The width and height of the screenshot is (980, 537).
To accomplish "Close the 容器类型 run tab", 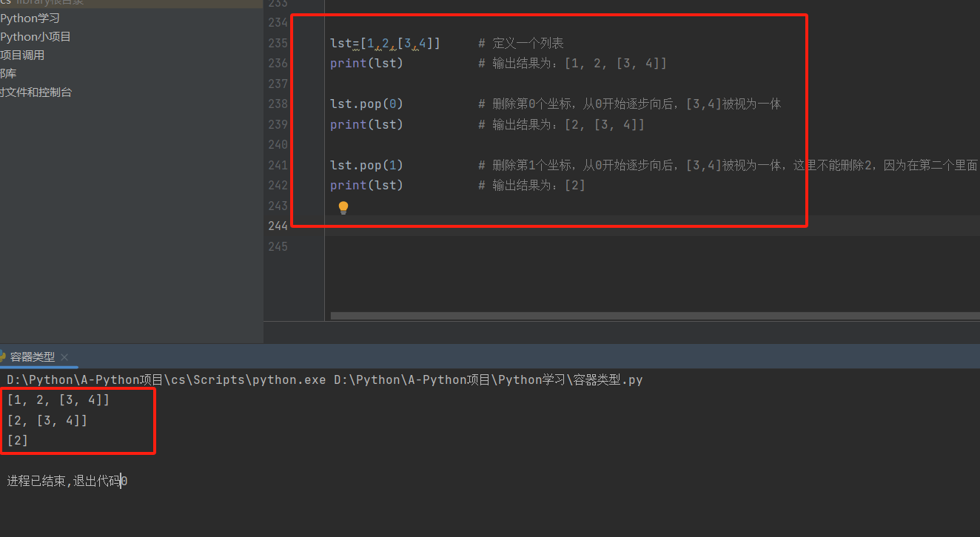I will click(64, 357).
